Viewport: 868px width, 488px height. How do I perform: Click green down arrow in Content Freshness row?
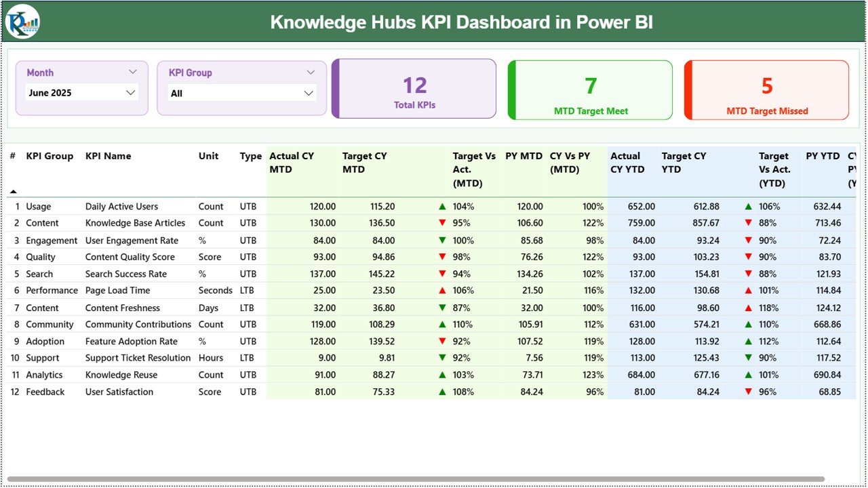[x=442, y=308]
